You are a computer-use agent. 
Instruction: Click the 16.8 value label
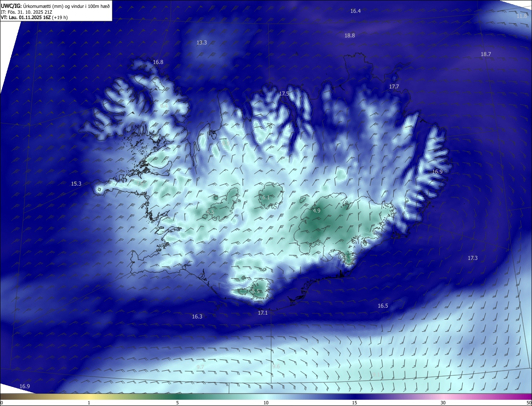pyautogui.click(x=158, y=62)
